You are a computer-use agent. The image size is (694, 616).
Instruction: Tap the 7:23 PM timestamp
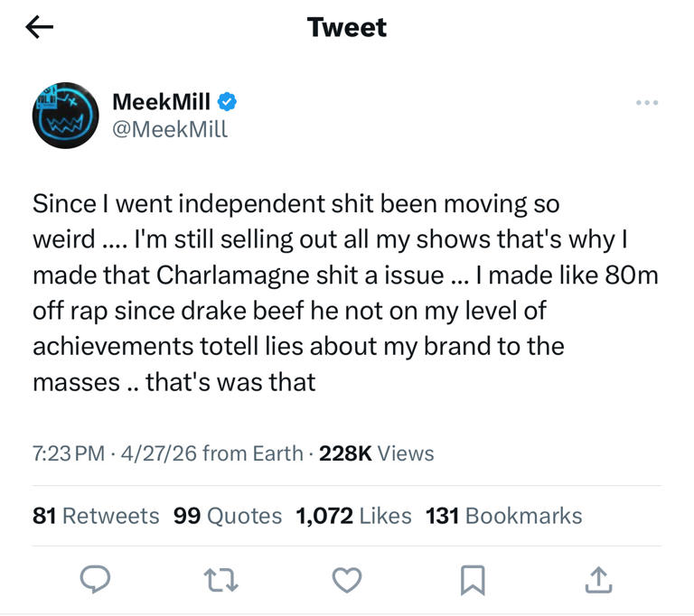tap(69, 453)
